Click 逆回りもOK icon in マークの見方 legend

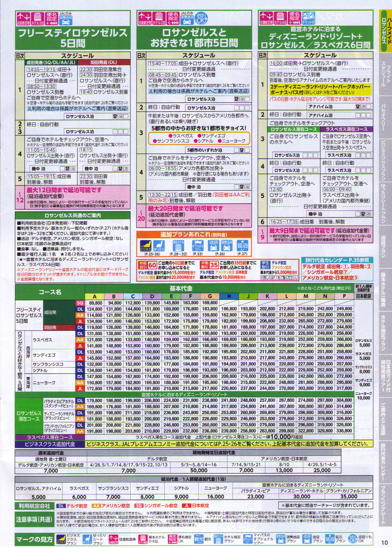coord(352,539)
